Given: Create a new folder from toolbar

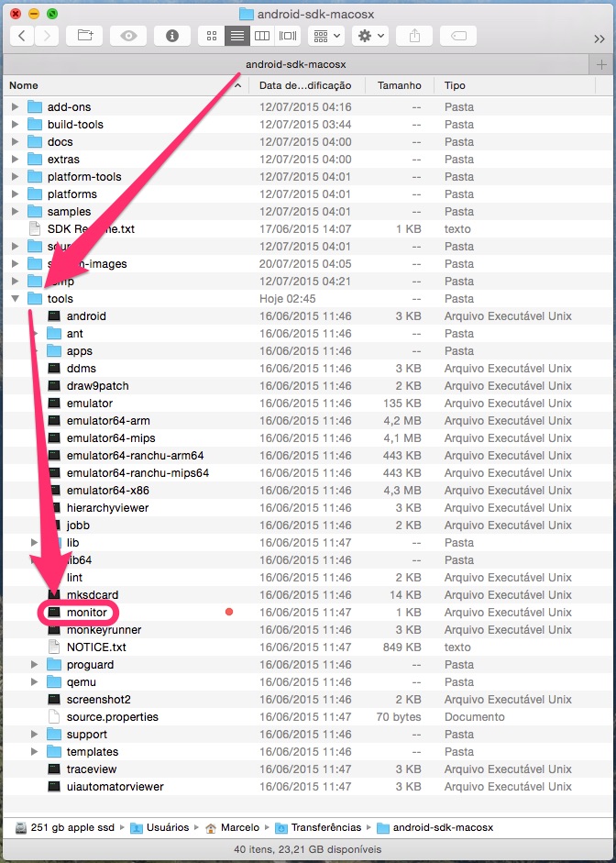Looking at the screenshot, I should tap(84, 37).
